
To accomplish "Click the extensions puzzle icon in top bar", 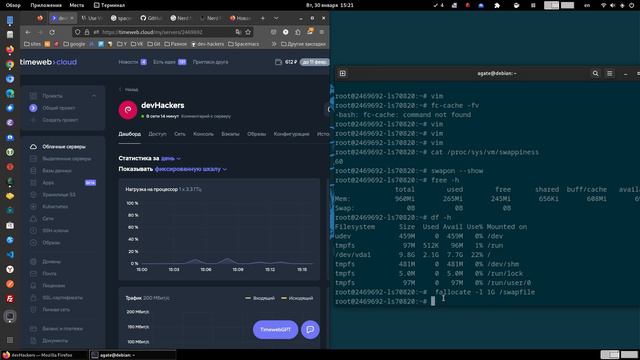I will point(497,5).
